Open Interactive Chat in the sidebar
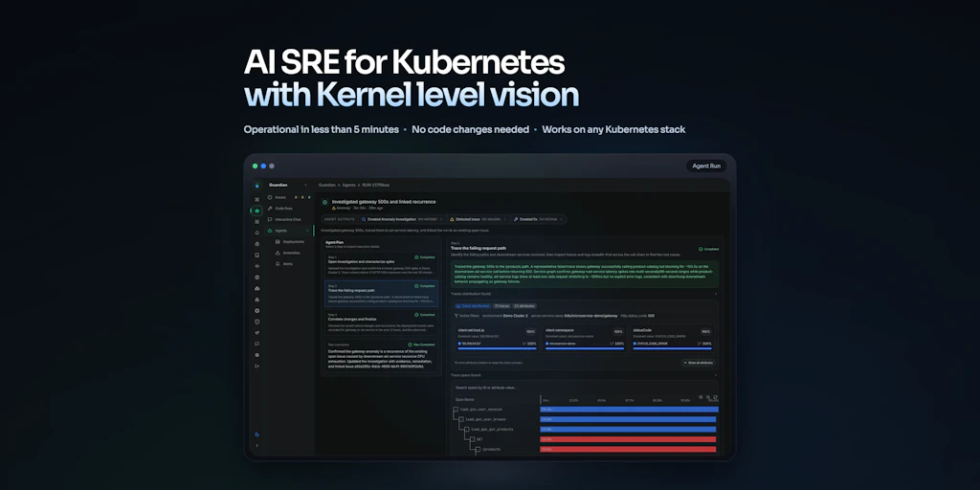The width and height of the screenshot is (980, 490). [x=287, y=219]
